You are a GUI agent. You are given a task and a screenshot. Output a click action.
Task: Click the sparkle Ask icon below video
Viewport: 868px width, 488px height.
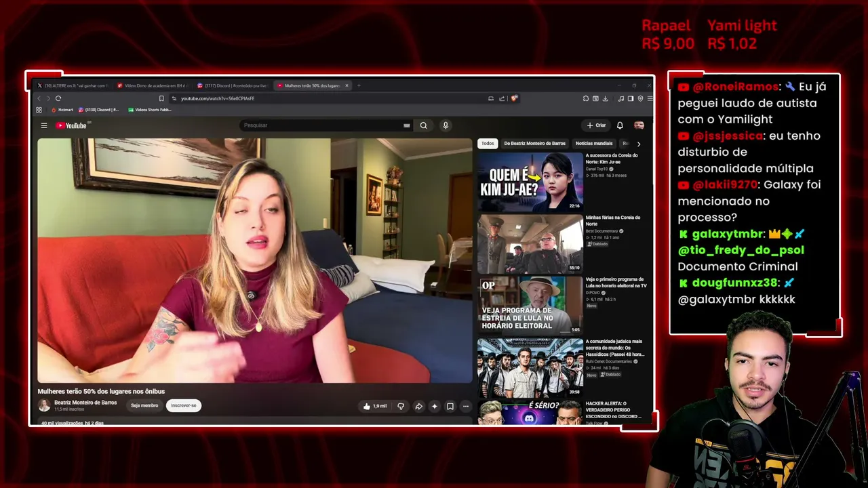[434, 406]
